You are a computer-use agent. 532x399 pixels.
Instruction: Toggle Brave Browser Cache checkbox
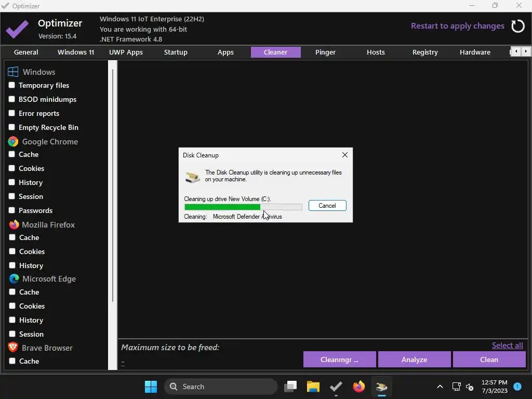click(x=12, y=361)
